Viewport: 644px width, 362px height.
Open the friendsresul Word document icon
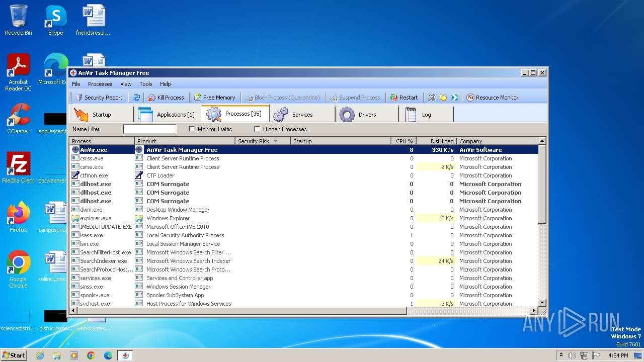click(x=93, y=20)
